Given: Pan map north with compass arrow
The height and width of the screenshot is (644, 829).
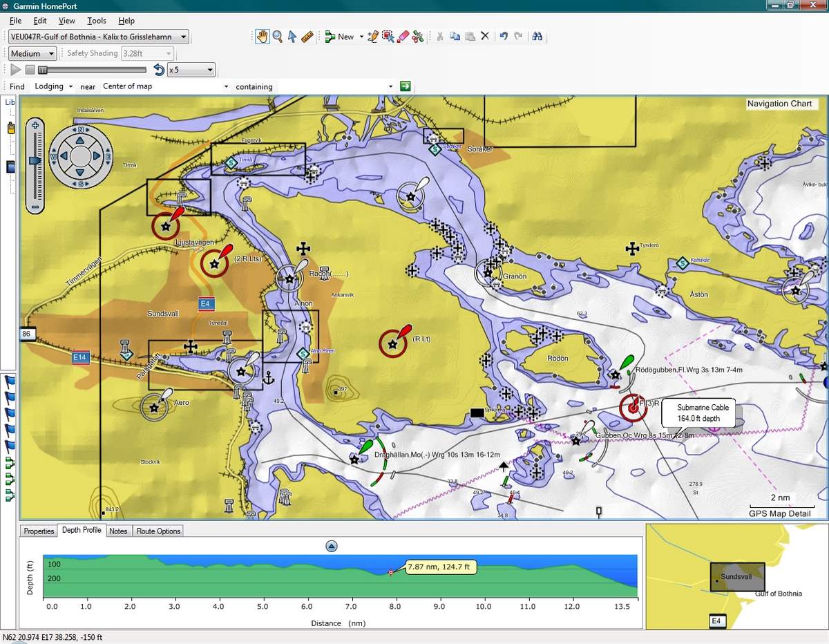Looking at the screenshot, I should click(x=80, y=141).
